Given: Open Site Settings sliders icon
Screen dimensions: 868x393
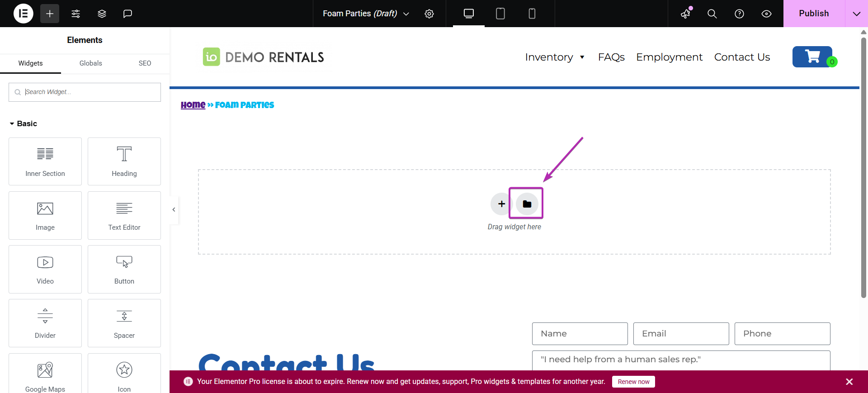Looking at the screenshot, I should click(x=76, y=14).
